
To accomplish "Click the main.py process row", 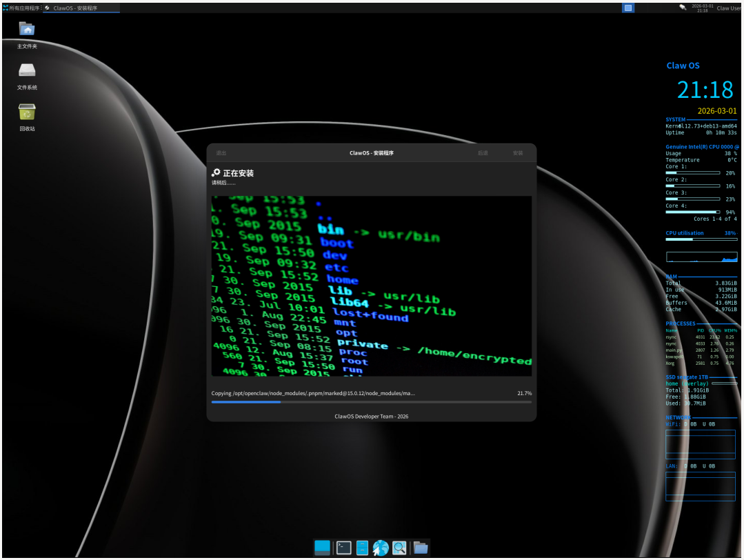I will pos(700,350).
